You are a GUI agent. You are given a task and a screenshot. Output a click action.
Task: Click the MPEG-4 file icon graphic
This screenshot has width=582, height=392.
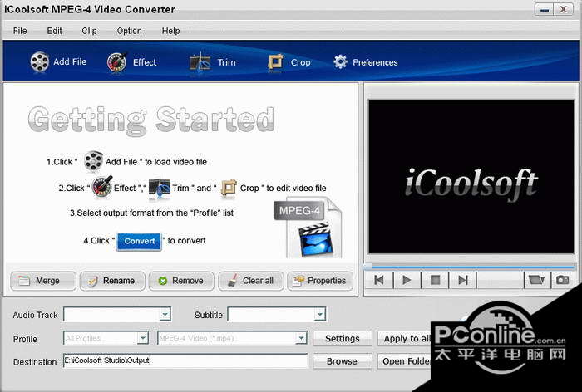308,228
